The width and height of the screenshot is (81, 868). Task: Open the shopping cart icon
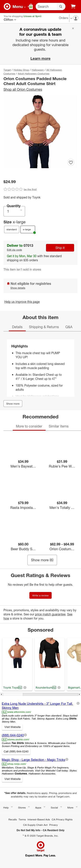tap(73, 6)
